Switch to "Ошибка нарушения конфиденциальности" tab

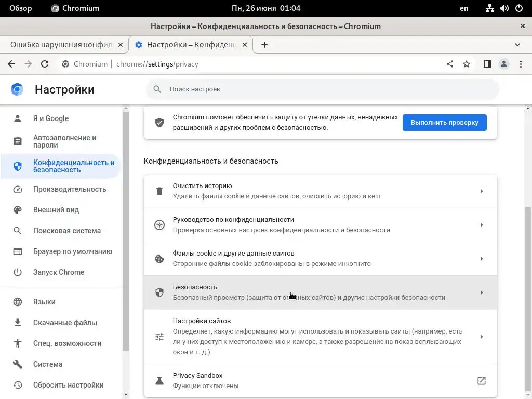61,45
